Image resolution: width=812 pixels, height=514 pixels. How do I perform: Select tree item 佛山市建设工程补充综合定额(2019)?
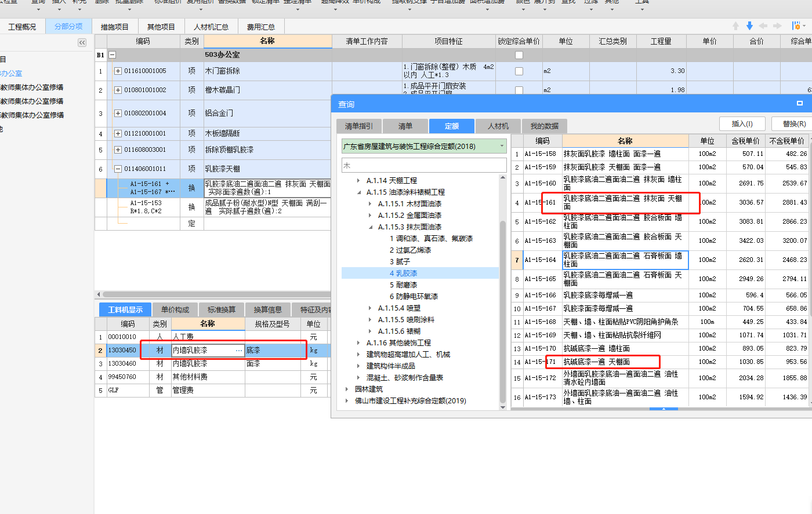410,400
